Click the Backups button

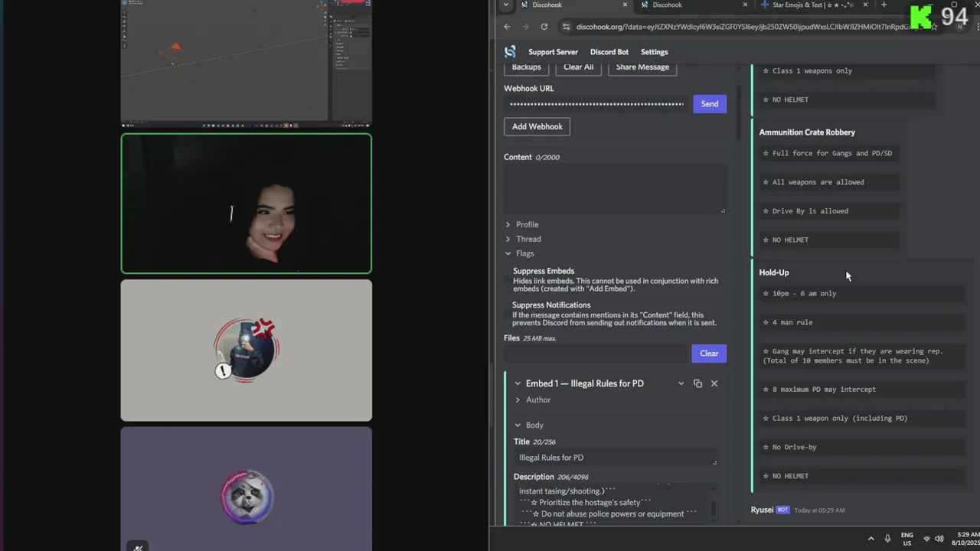[526, 67]
